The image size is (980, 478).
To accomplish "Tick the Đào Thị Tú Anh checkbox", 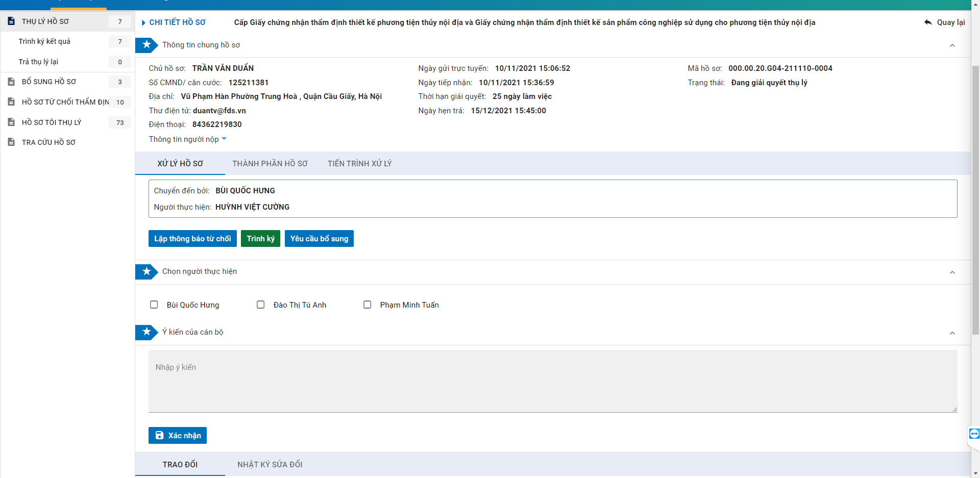I will pos(260,305).
